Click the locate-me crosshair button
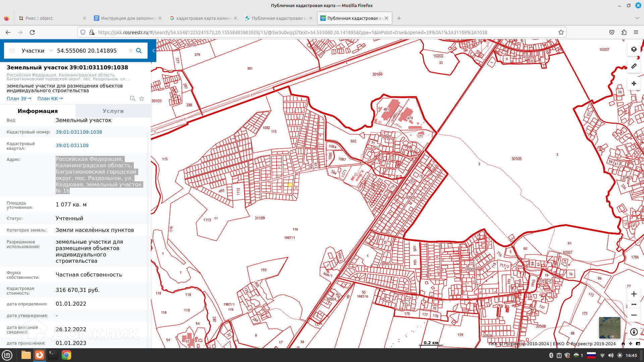 pos(634,83)
